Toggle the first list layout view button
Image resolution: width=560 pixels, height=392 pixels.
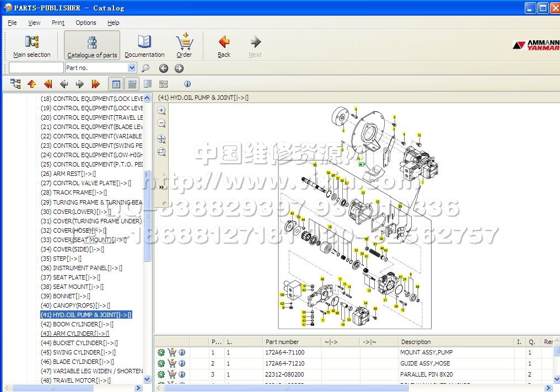click(x=116, y=84)
